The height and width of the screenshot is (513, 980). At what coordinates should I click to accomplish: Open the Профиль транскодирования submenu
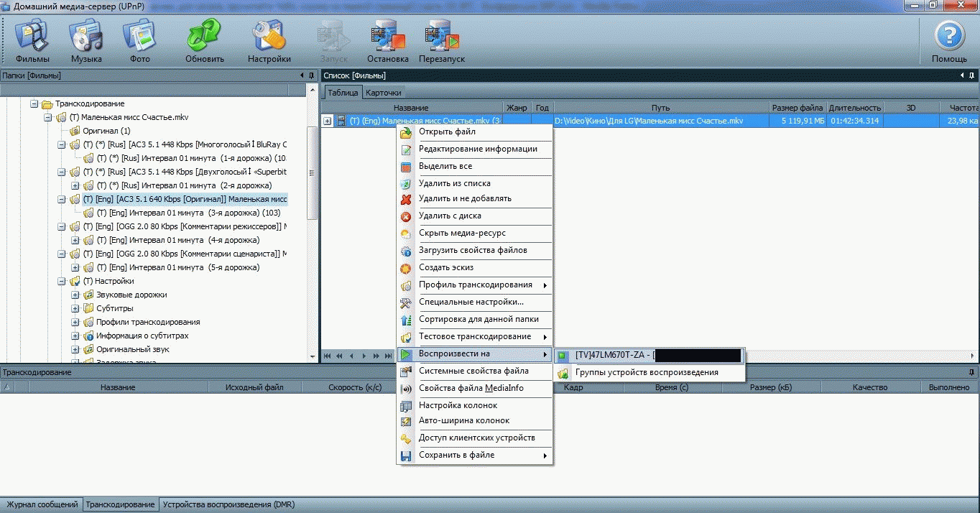(475, 285)
